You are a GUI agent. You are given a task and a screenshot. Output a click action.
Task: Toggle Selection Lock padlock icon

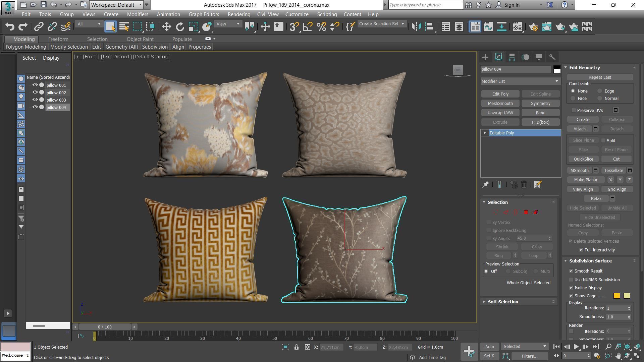(x=297, y=347)
